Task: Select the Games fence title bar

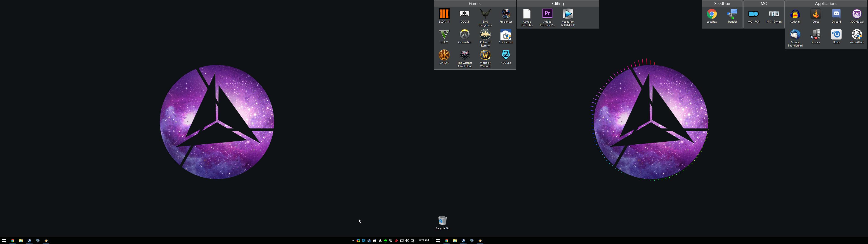Action: [x=475, y=3]
